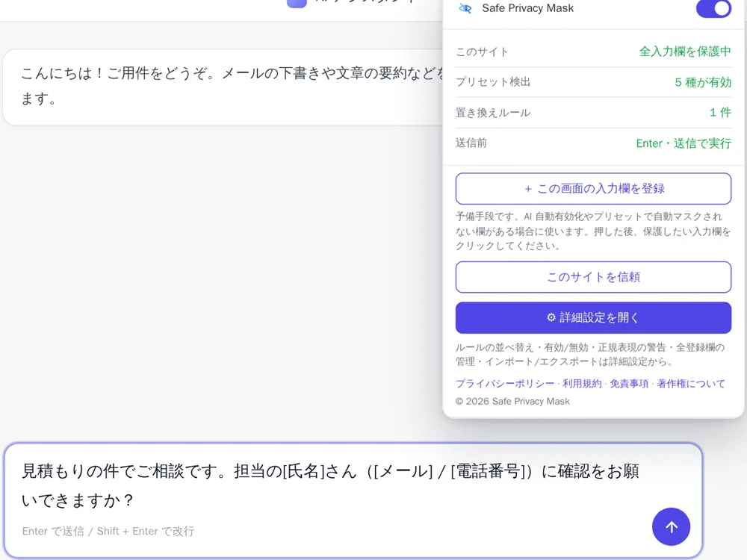Screen dimensions: 747x560
Task: Open the プライバシーポリシー link
Action: click(x=505, y=384)
